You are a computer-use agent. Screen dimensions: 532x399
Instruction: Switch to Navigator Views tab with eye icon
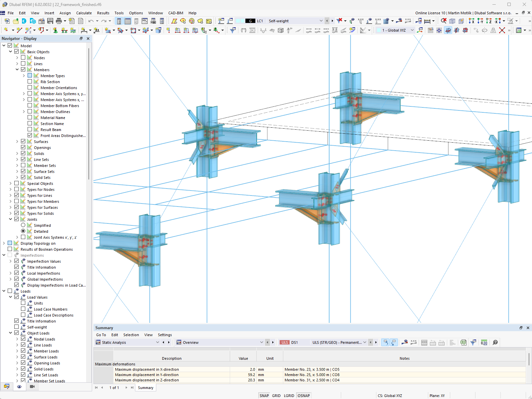click(x=19, y=387)
